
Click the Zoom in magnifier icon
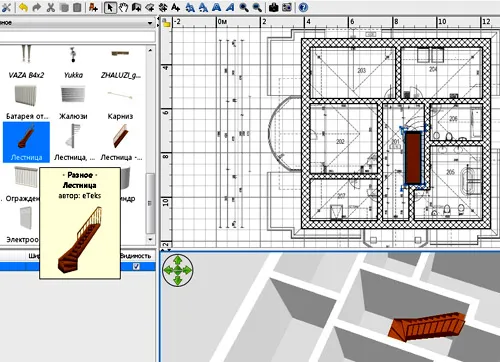[244, 7]
